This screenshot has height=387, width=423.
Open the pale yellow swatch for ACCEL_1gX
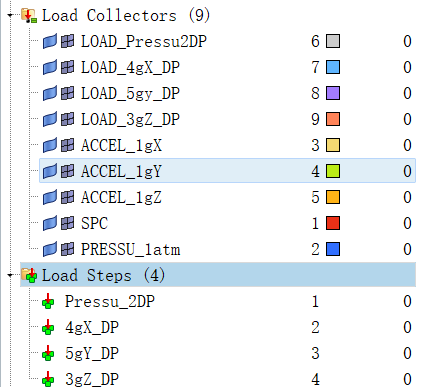[333, 145]
